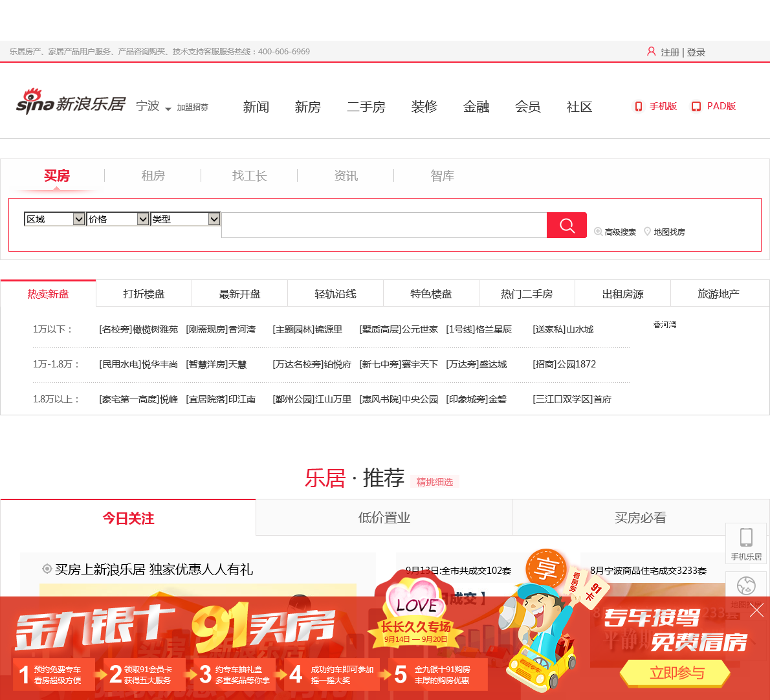Open the [惠风书院]中央公园 listing
The height and width of the screenshot is (700, 770).
[x=399, y=399]
